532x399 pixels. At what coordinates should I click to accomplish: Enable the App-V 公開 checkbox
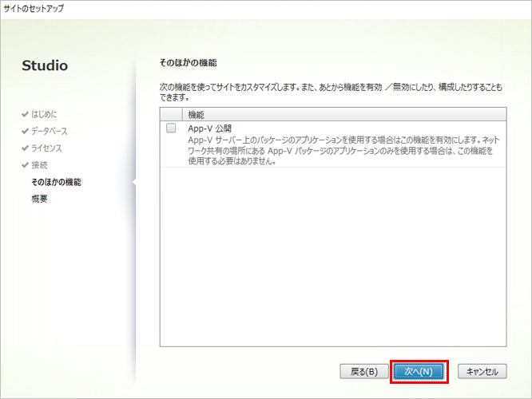[x=171, y=128]
